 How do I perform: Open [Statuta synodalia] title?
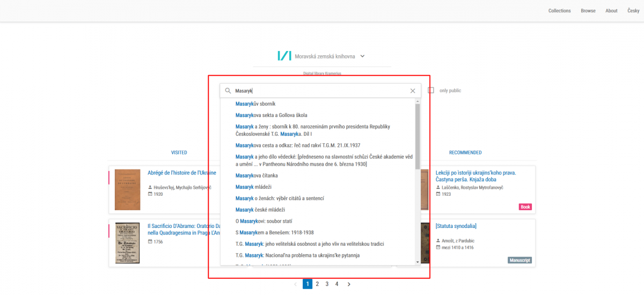point(456,226)
